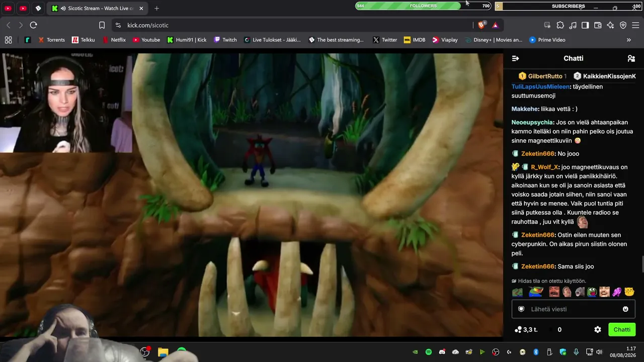The image size is (644, 362).
Task: Open the Twitch bookmark
Action: coord(225,40)
